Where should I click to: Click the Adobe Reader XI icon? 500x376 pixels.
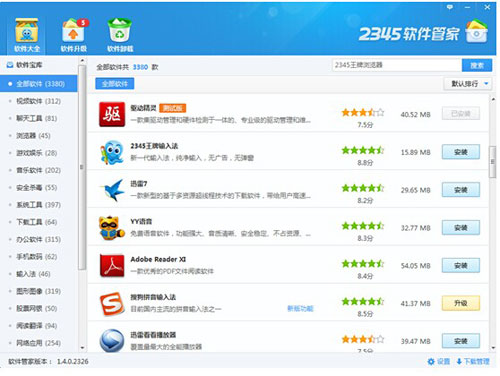coord(112,266)
